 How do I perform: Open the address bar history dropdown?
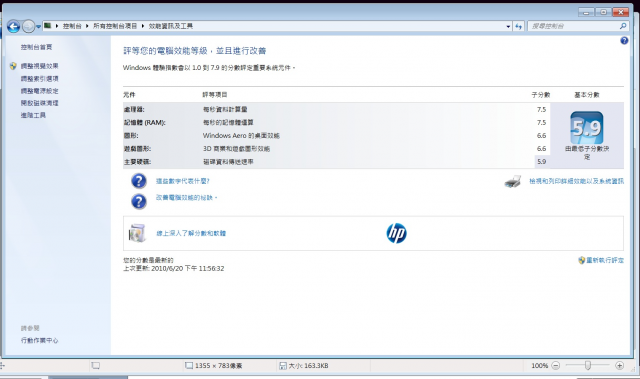508,27
